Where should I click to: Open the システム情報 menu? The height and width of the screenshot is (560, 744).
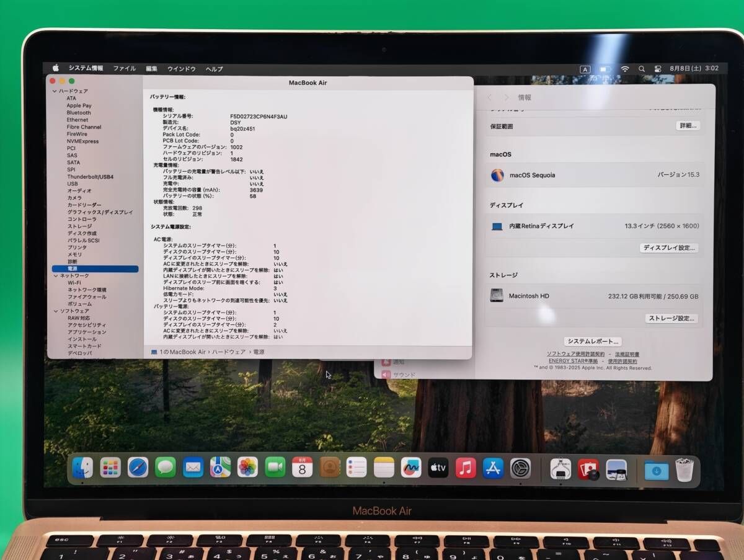[86, 68]
